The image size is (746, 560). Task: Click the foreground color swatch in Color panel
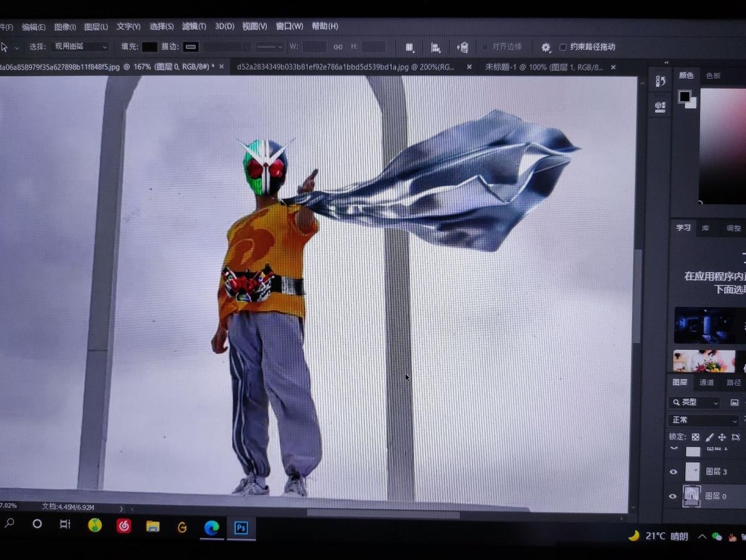tap(684, 97)
